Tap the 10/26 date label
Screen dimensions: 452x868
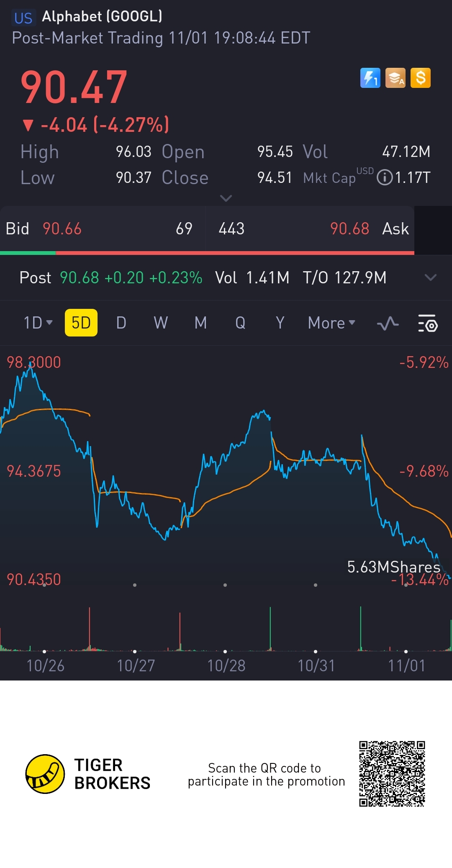(x=45, y=666)
